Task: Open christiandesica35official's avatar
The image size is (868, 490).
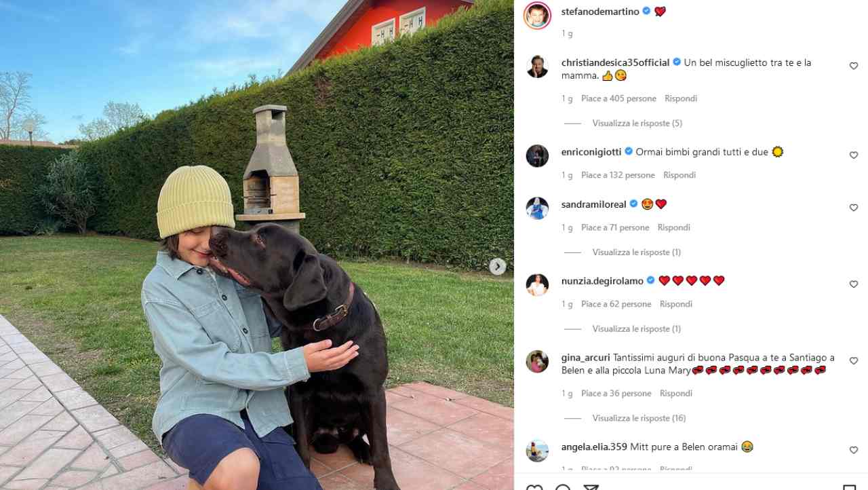Action: click(537, 67)
